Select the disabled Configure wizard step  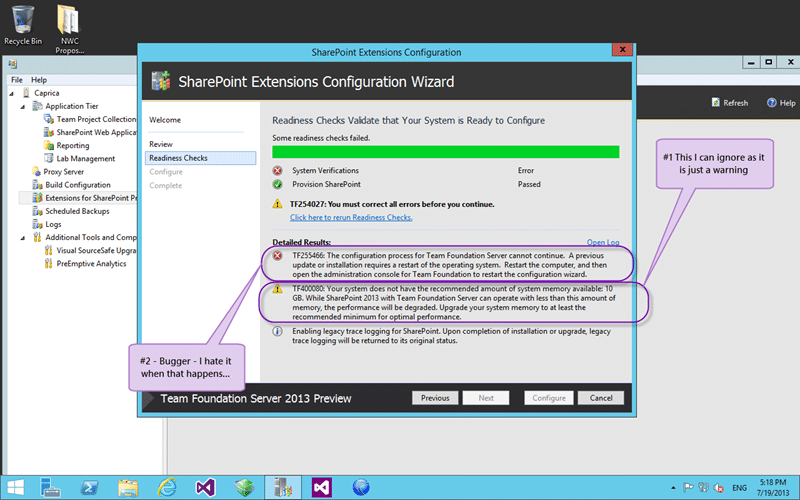coord(166,172)
